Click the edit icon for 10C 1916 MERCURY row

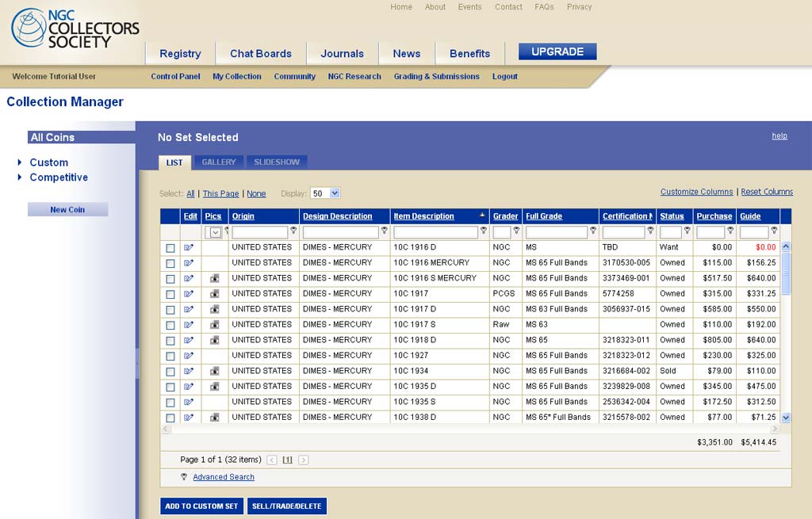tap(189, 263)
